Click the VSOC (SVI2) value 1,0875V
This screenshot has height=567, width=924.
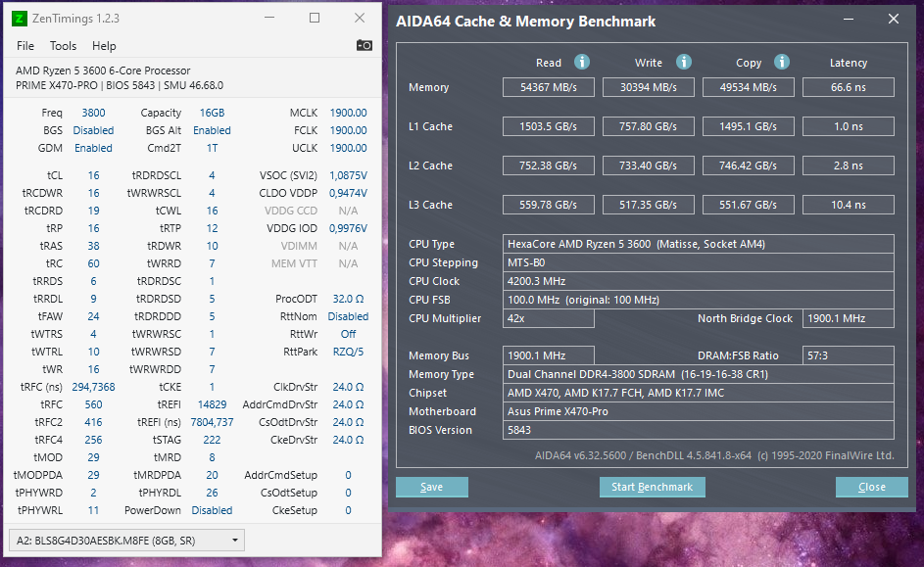[x=348, y=175]
